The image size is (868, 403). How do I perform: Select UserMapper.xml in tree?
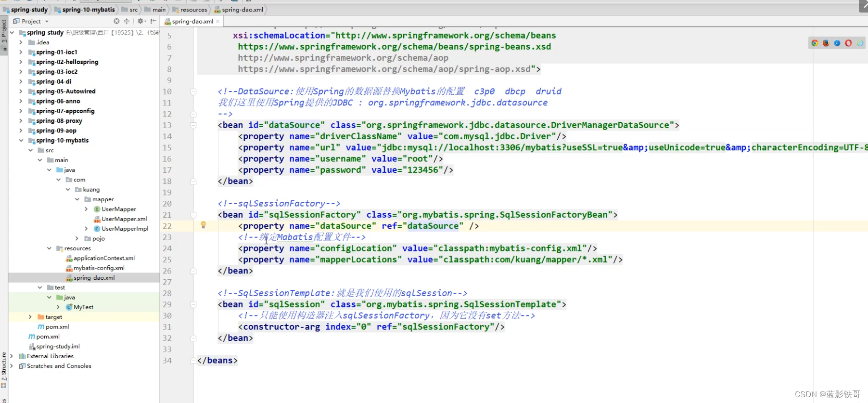(124, 219)
